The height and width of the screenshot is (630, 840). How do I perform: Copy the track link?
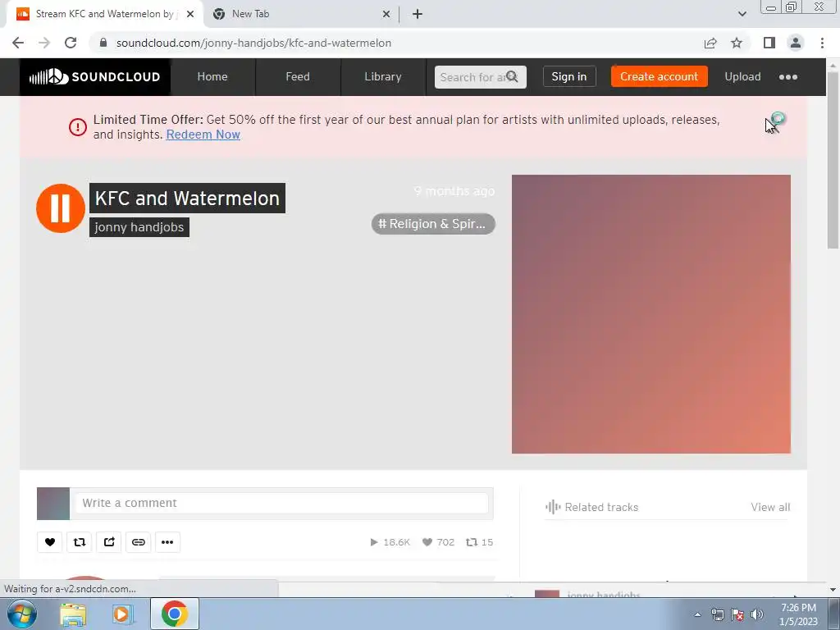(x=138, y=542)
